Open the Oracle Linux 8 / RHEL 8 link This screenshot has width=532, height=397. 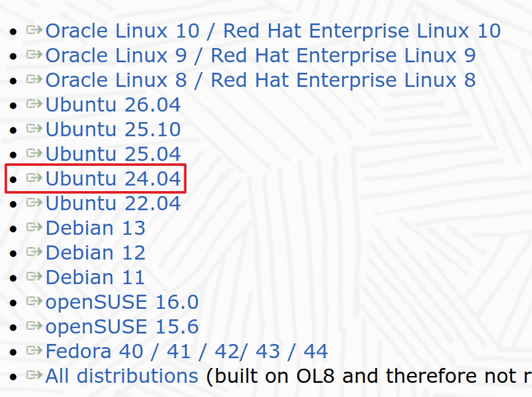click(261, 80)
